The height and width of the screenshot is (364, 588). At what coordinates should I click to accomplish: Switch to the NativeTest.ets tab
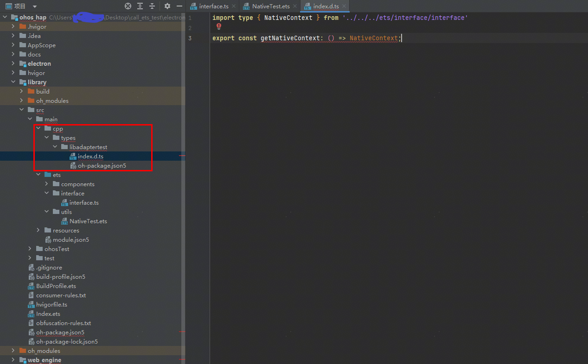point(271,6)
